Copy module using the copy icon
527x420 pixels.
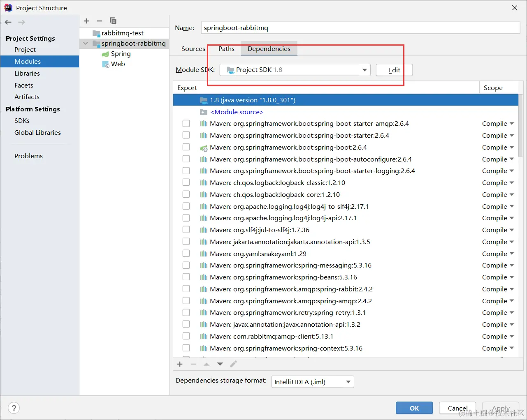(x=113, y=21)
